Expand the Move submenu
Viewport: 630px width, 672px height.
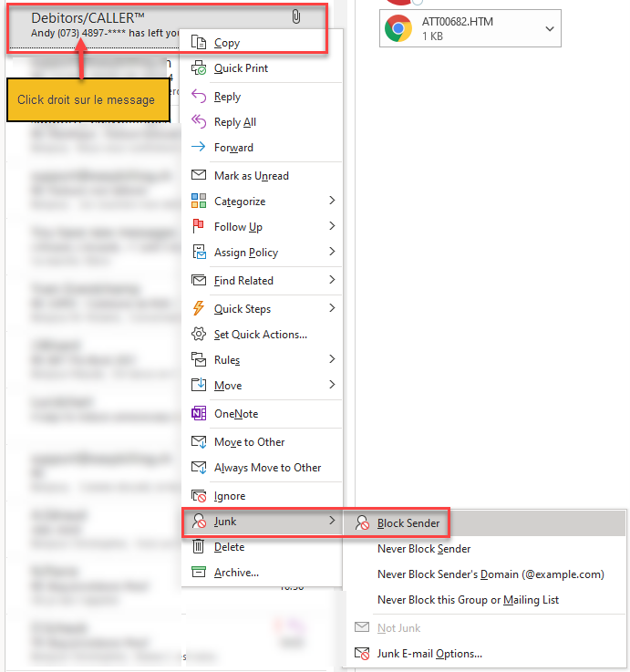(x=332, y=385)
